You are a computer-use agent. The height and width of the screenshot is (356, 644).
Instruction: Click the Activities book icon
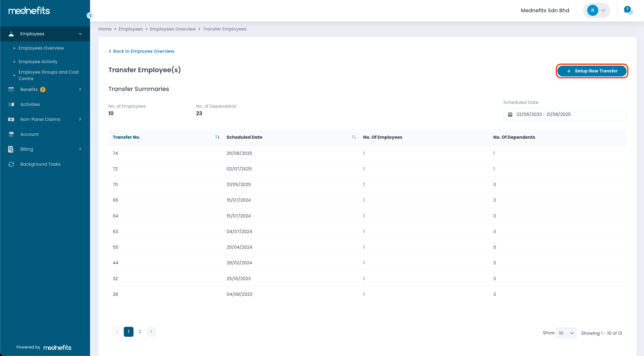(11, 105)
